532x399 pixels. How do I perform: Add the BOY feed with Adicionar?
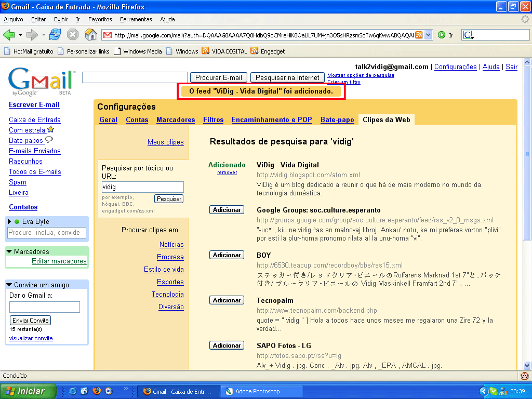pos(227,255)
